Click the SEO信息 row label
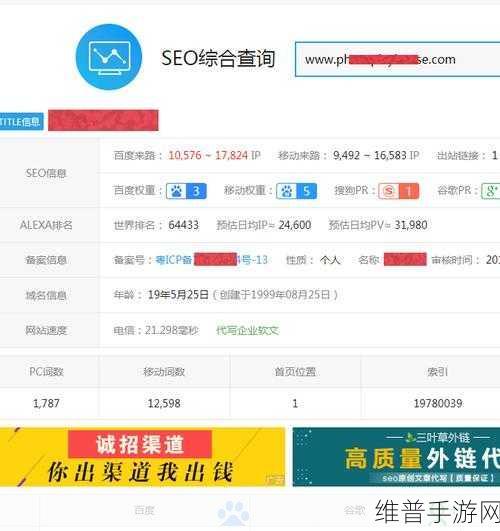The image size is (500, 531). (46, 173)
